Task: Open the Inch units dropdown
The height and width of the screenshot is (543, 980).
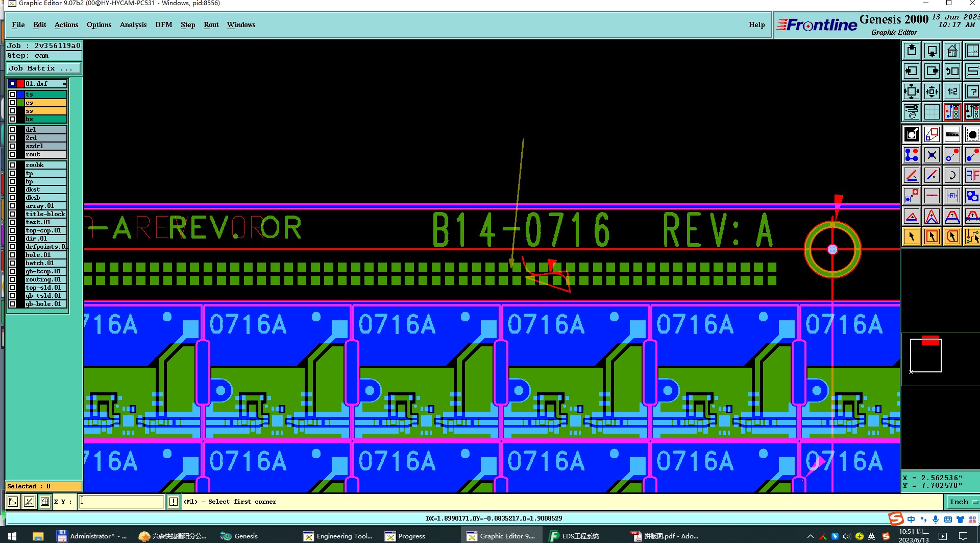Action: pos(963,502)
